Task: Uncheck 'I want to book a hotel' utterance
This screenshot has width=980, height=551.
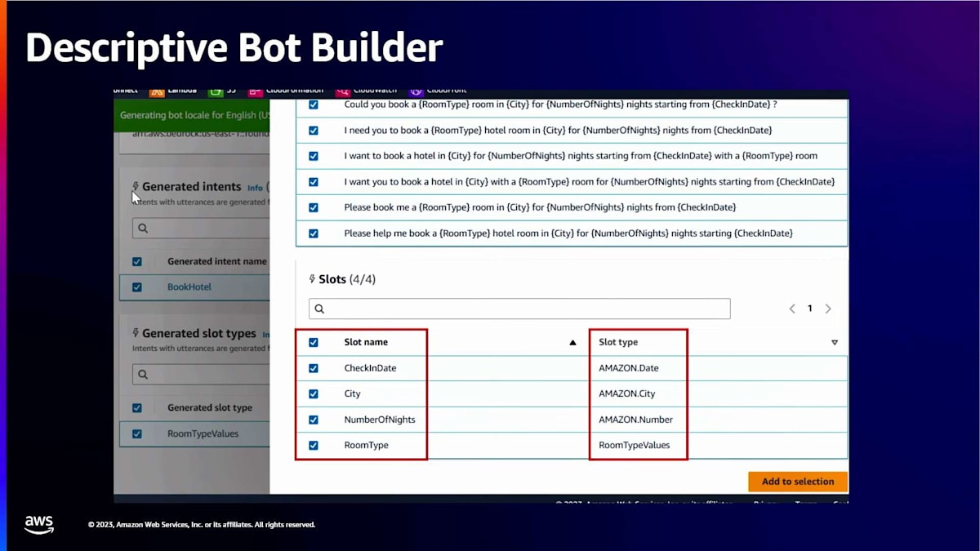Action: 314,156
